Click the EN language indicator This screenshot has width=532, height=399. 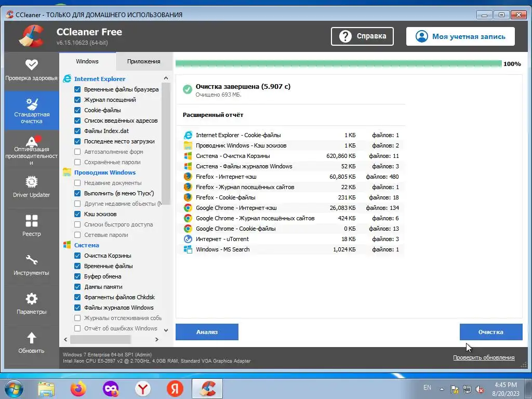click(427, 388)
